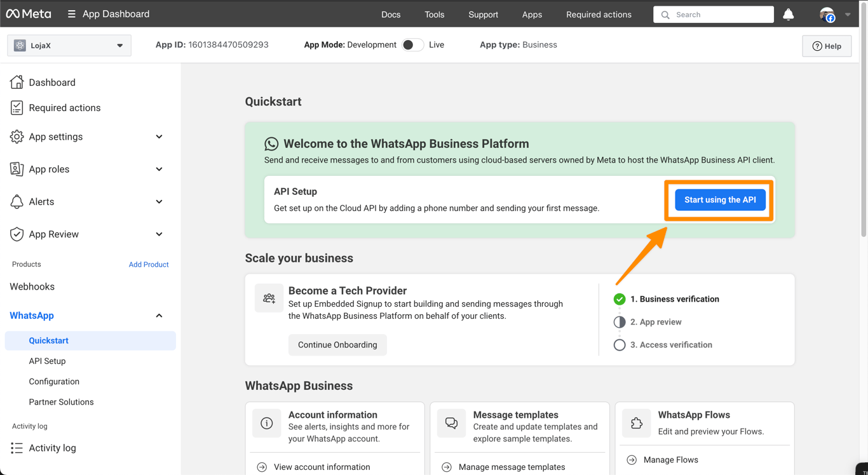
Task: Click the App roles person icon
Action: click(x=17, y=169)
